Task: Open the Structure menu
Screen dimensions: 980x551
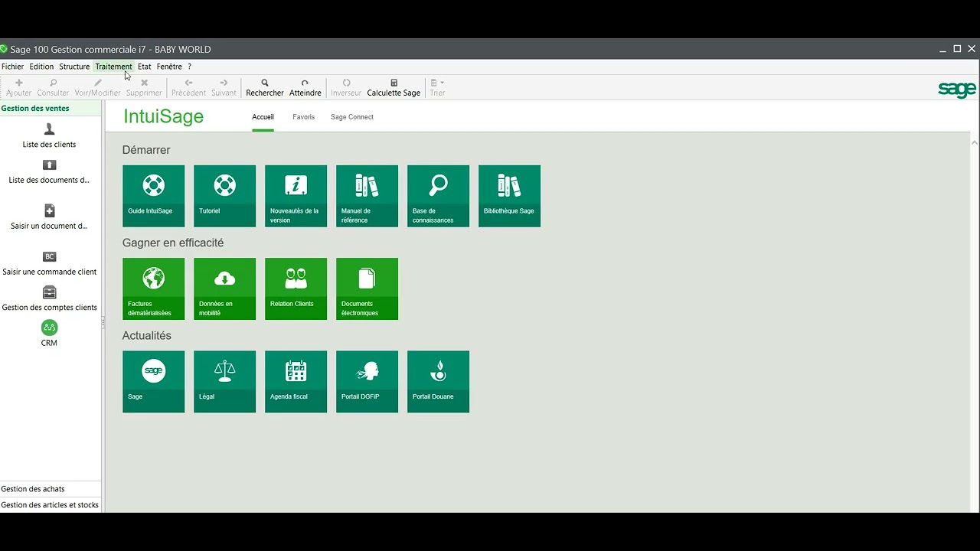Action: [74, 67]
